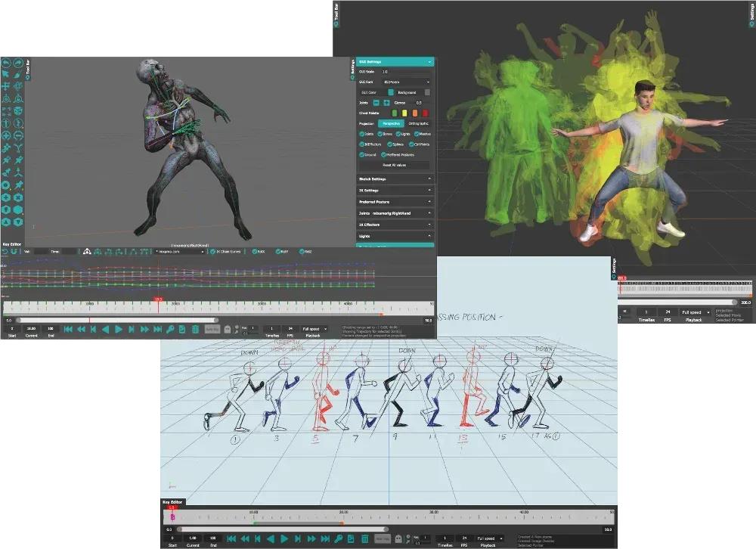This screenshot has height=549, width=756.
Task: Click the End frame input field
Action: 50,329
